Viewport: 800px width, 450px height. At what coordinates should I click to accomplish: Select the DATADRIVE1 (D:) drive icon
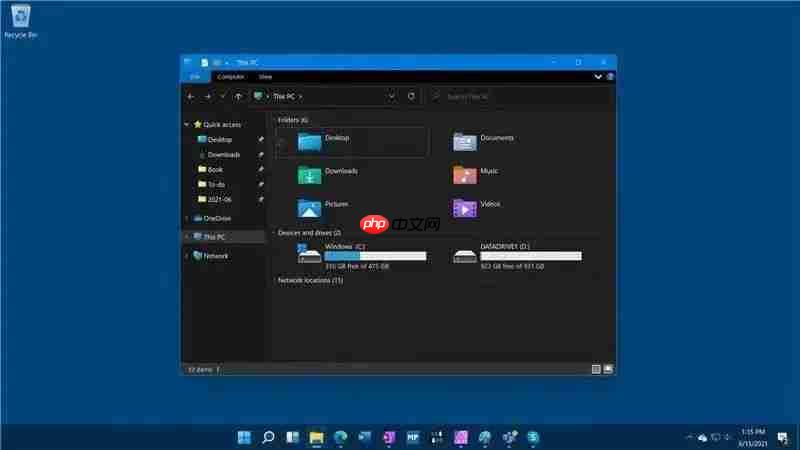point(465,256)
